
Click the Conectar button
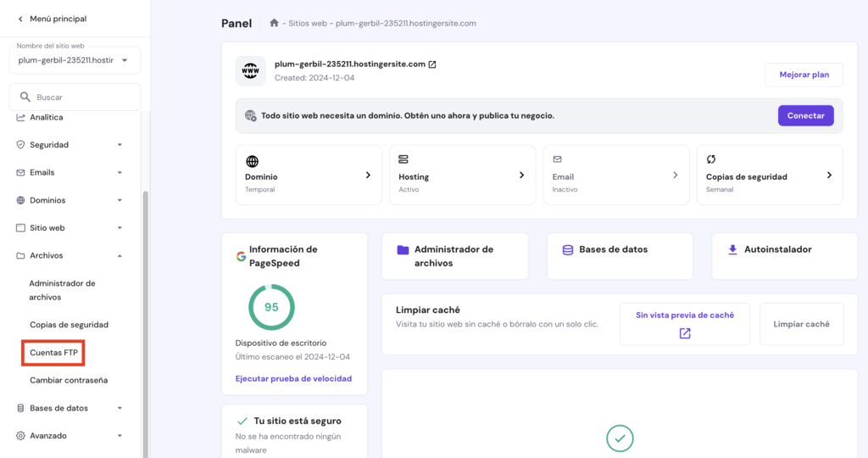[x=805, y=115]
